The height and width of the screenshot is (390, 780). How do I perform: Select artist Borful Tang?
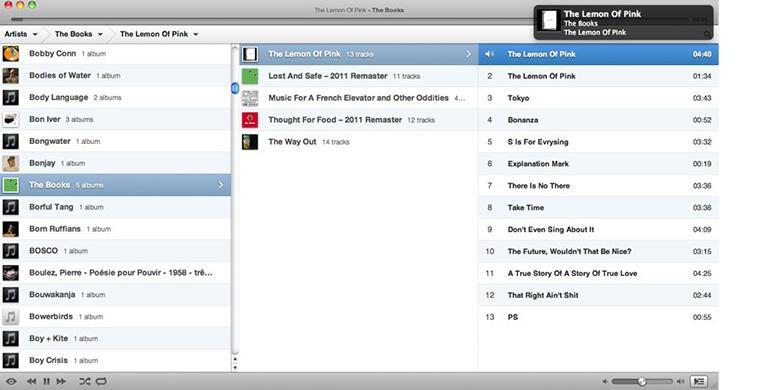[x=115, y=207]
